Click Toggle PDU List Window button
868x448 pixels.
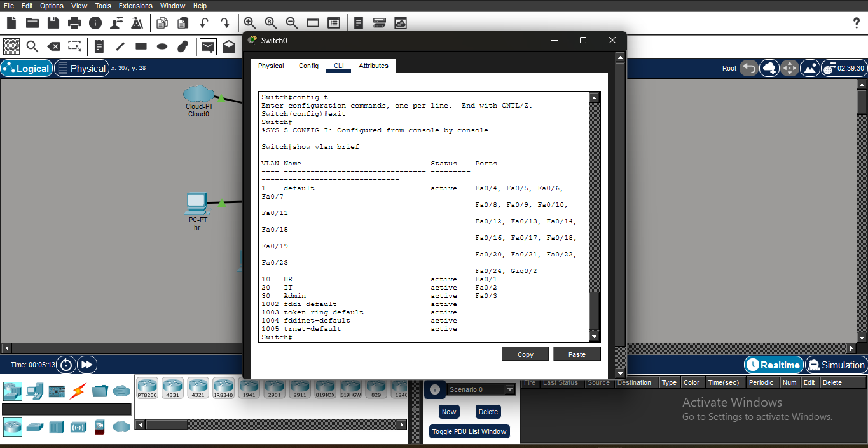point(469,431)
